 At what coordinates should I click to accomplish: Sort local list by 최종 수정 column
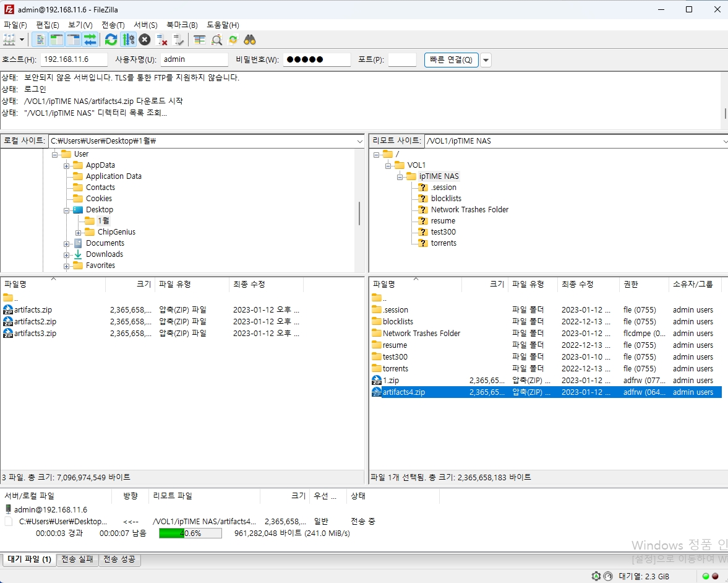(266, 284)
